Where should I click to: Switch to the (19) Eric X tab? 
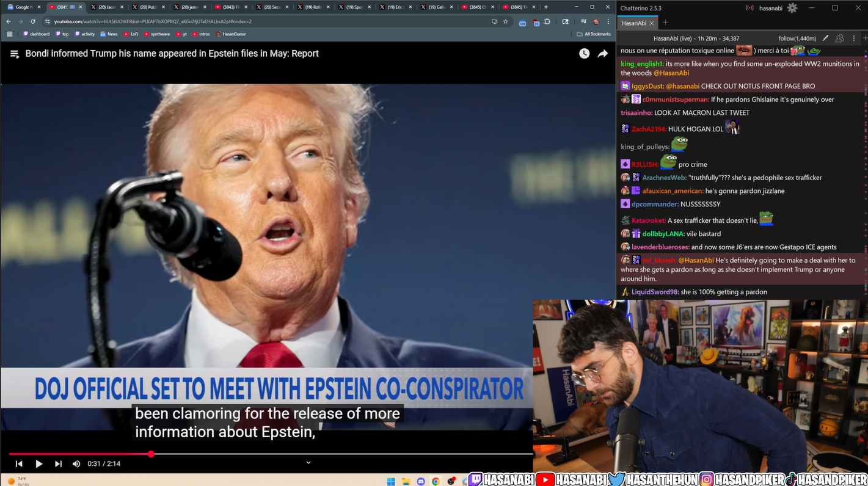395,7
